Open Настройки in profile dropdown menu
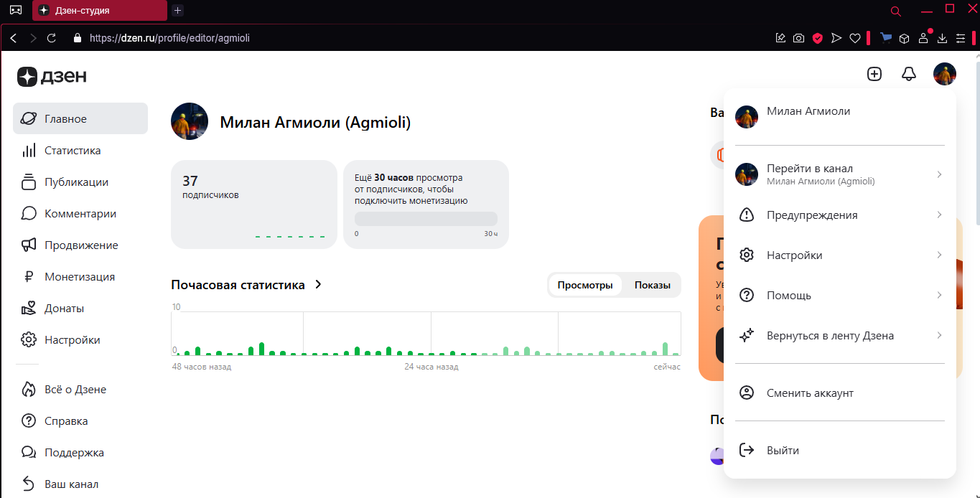Screen dimensions: 980x498 (x=840, y=255)
